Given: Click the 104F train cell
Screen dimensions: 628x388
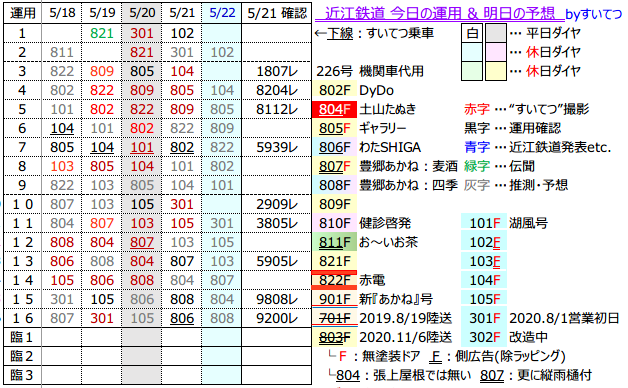Looking at the screenshot, I should (x=484, y=280).
